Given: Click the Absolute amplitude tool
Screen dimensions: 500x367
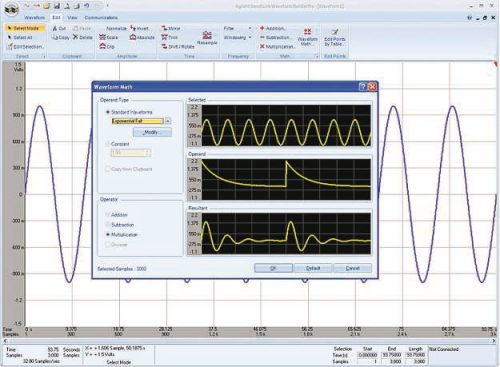Looking at the screenshot, I should coord(142,37).
